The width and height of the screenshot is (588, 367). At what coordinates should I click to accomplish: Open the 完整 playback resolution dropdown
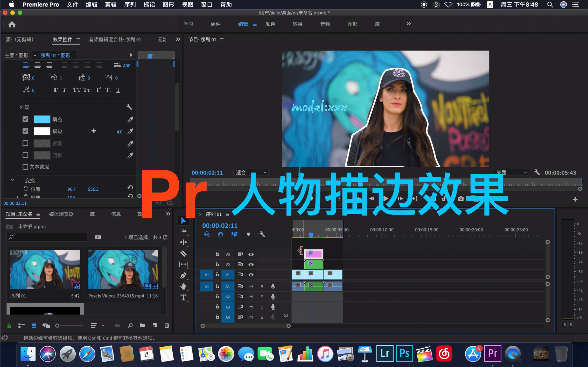(x=511, y=172)
